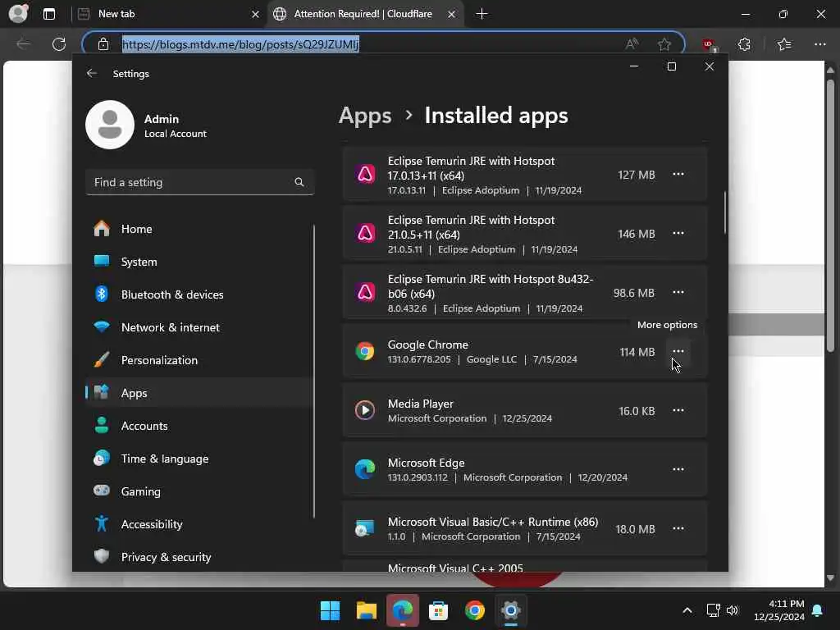Open Privacy & security settings
This screenshot has height=630, width=840.
coord(199,557)
